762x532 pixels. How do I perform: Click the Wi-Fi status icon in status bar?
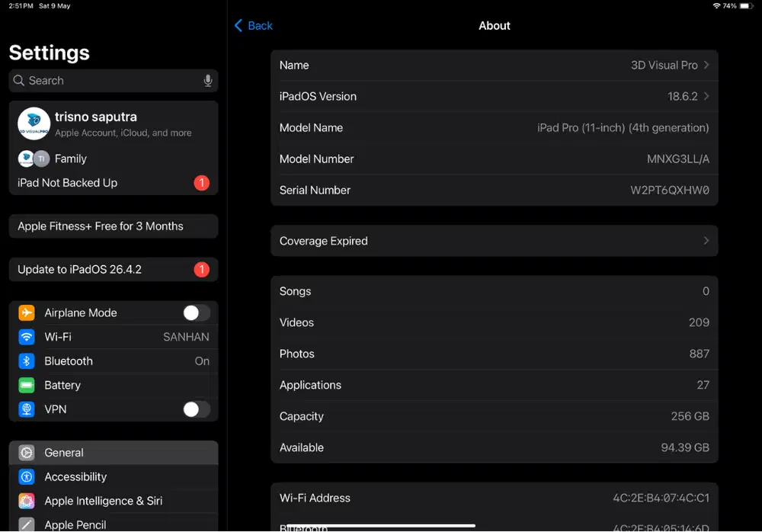coord(716,6)
